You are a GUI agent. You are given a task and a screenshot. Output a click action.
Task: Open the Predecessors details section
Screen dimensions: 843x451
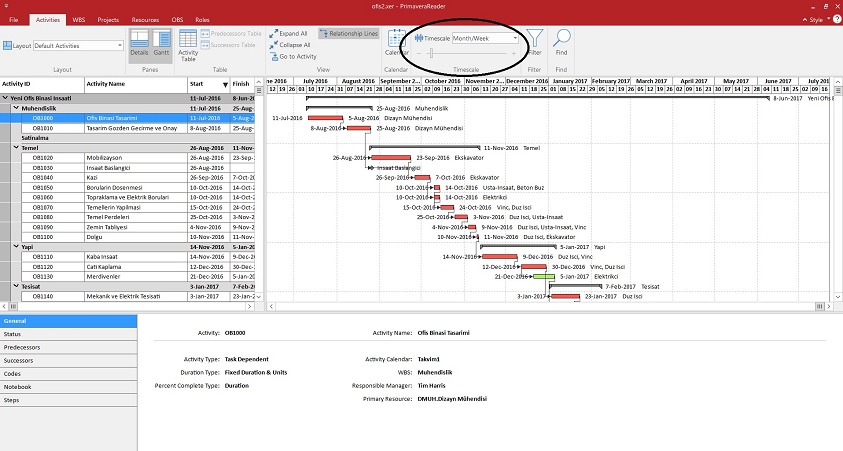[20, 346]
